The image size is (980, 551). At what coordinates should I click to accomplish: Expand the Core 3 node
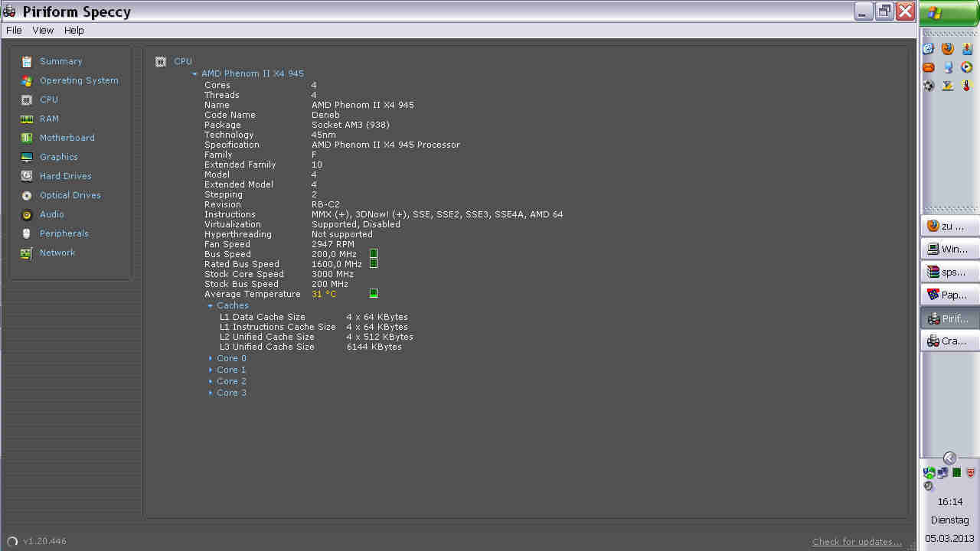(x=211, y=393)
